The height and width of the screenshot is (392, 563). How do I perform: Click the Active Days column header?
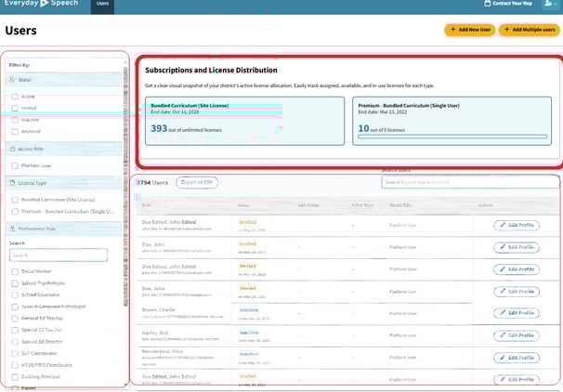point(362,205)
